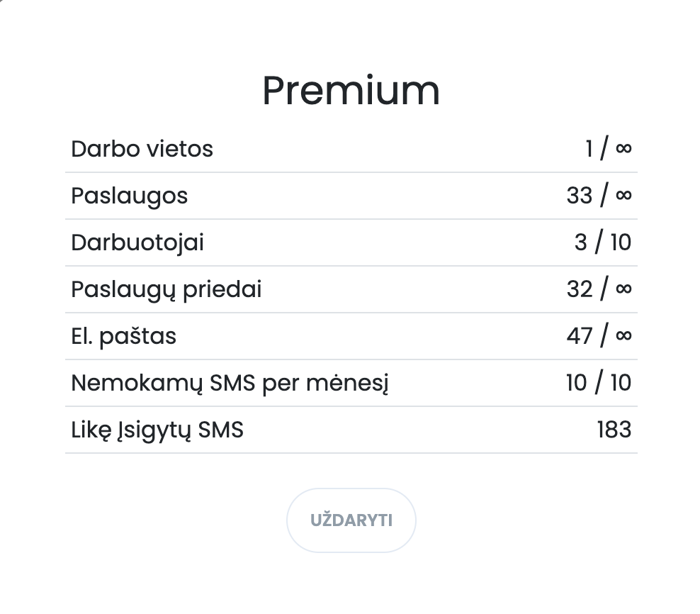Select the Darbuotojai row label
The height and width of the screenshot is (614, 700).
coord(137,242)
